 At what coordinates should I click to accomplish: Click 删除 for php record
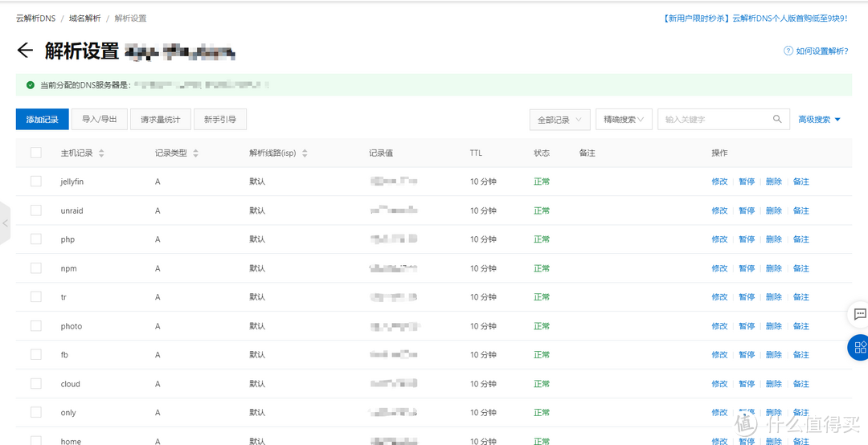[x=774, y=239]
